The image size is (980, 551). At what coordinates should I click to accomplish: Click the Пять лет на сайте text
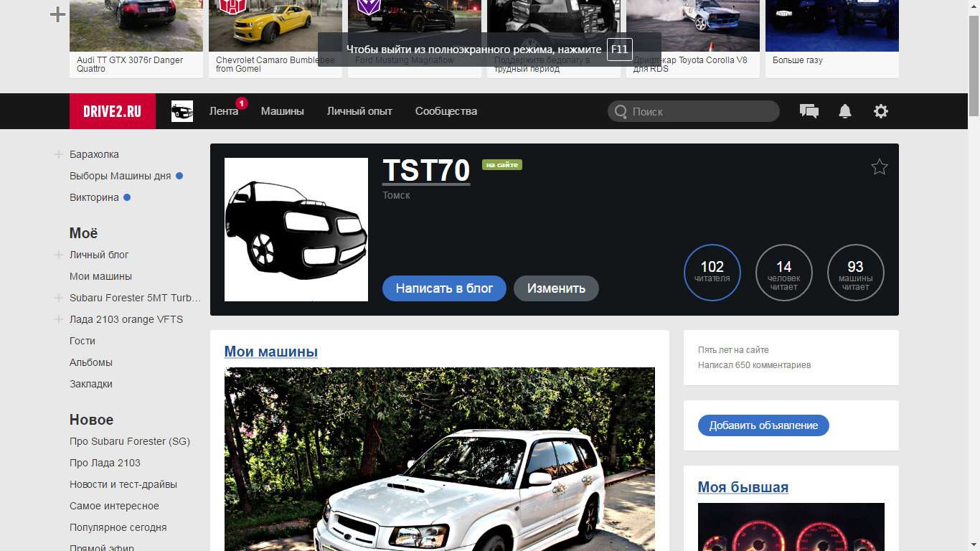[733, 350]
